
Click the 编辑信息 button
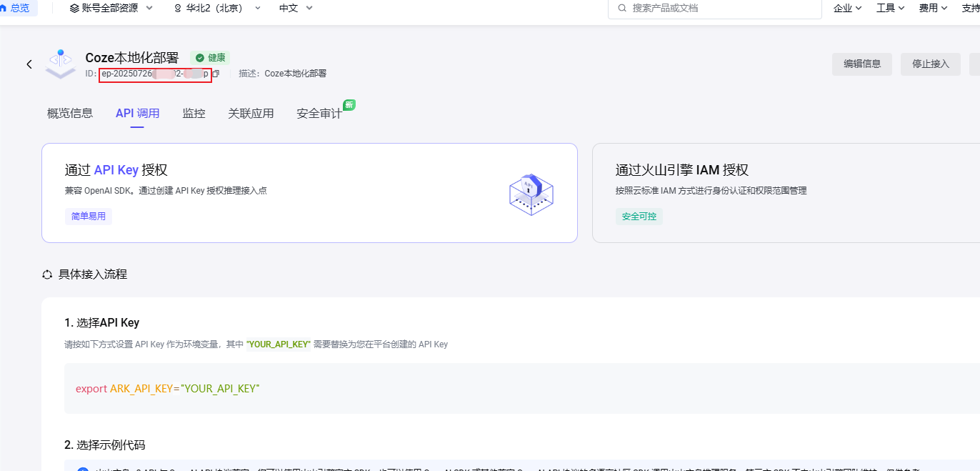862,64
